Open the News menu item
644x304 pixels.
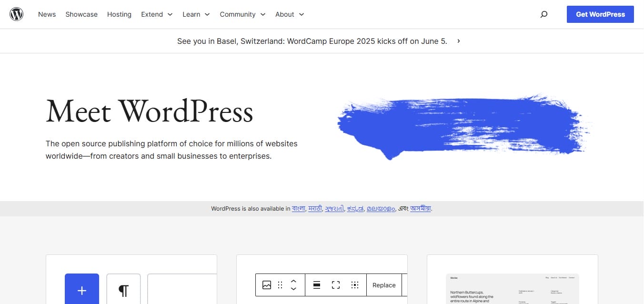(47, 14)
